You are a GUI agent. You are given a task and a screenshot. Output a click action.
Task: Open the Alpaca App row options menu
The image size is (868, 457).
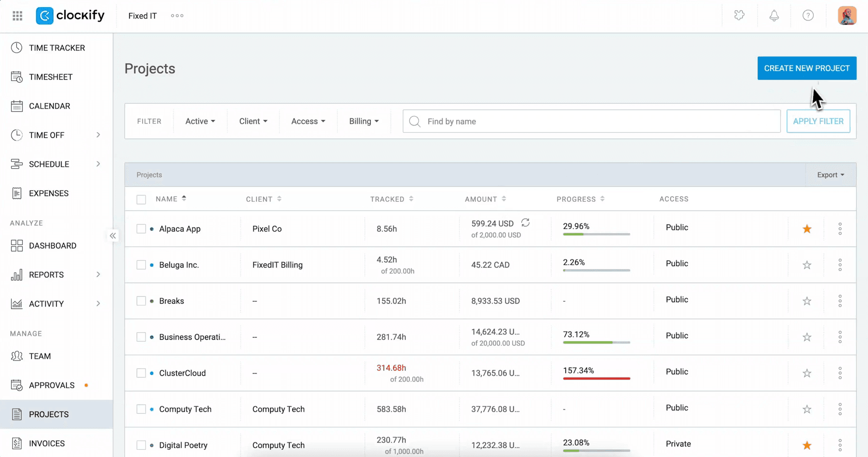pyautogui.click(x=840, y=229)
